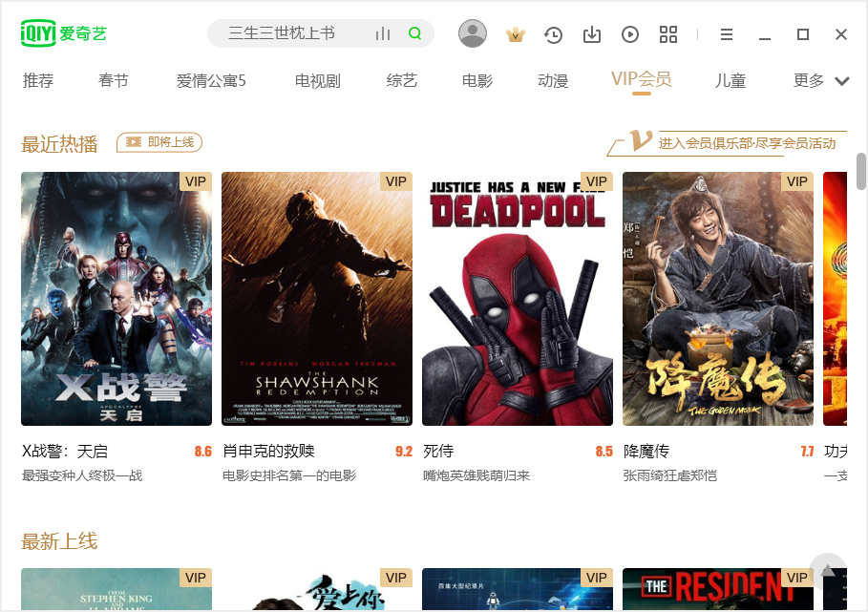Click the description 张雨绮狂虐郑恺

tap(669, 475)
